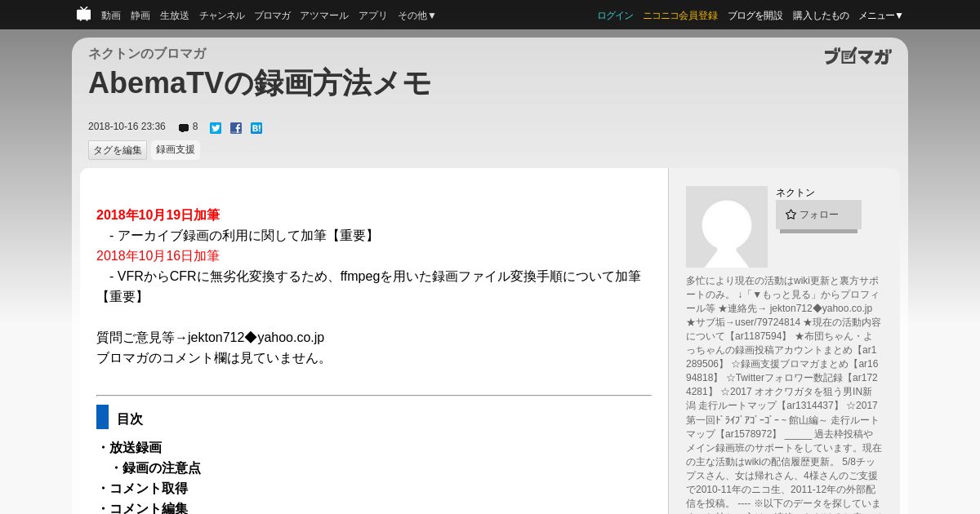Click the 2018年10月16日加筆 text

pos(158,256)
